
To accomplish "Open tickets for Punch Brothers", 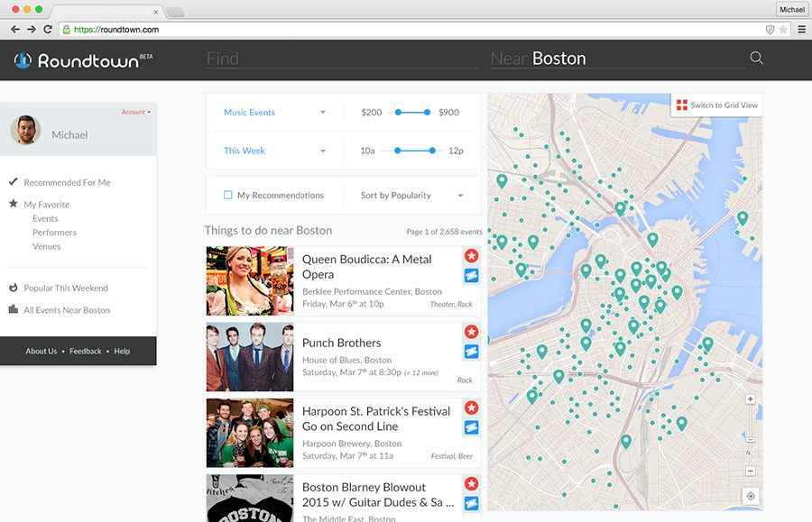I will [x=471, y=352].
